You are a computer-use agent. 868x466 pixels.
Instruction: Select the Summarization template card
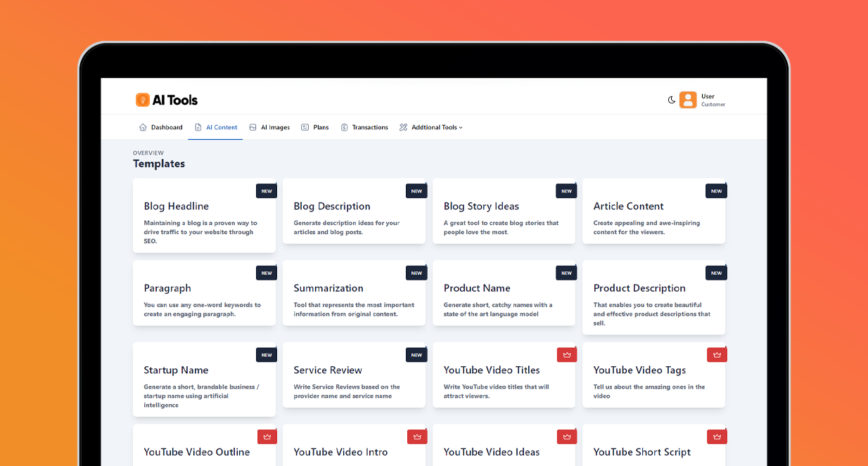354,295
